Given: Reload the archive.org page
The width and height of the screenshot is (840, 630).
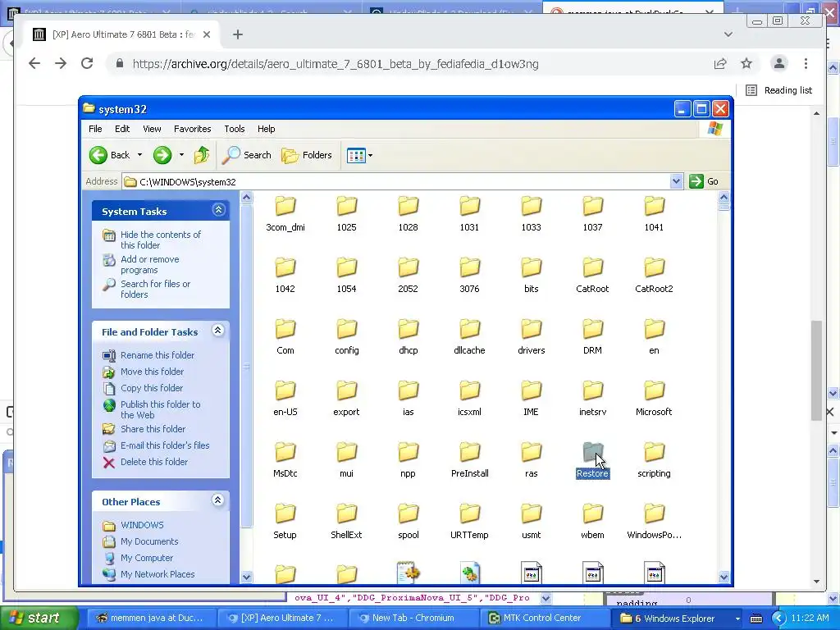Looking at the screenshot, I should tap(87, 64).
